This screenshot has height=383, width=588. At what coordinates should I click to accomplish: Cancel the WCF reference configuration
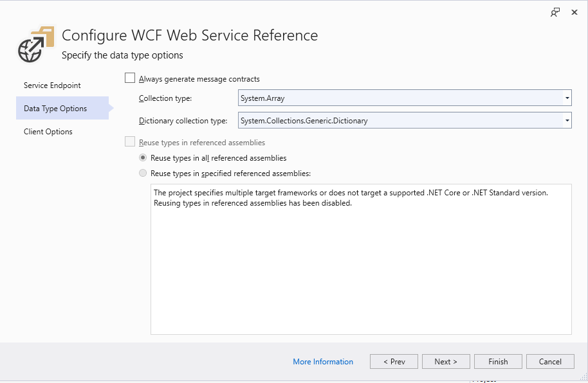coord(550,362)
